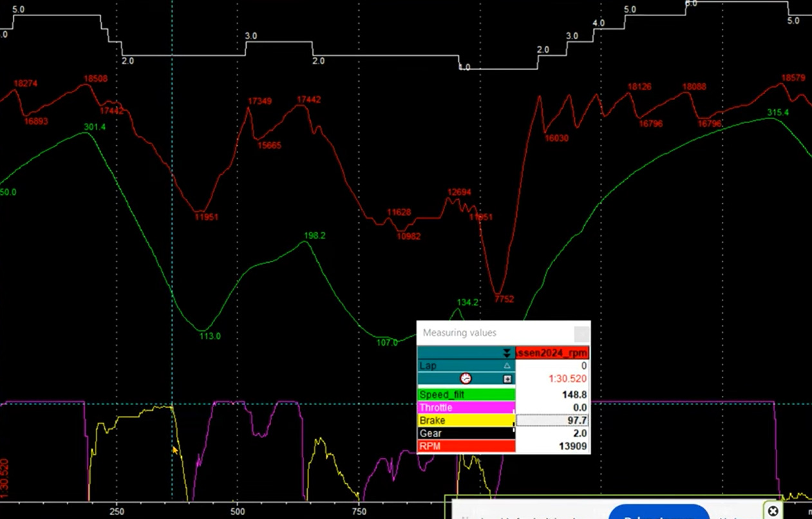Click the Brake value field 97.7
Viewport: 812px width, 519px height.
[552, 420]
